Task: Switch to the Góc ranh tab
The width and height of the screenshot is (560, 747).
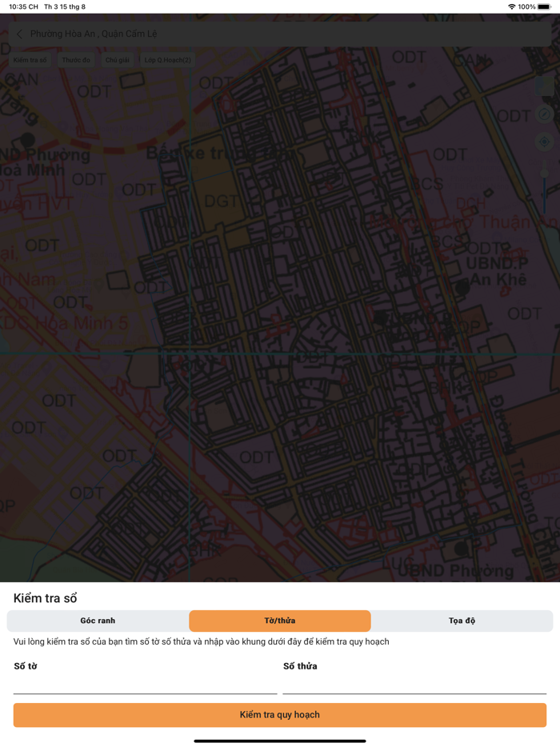Action: 98,621
